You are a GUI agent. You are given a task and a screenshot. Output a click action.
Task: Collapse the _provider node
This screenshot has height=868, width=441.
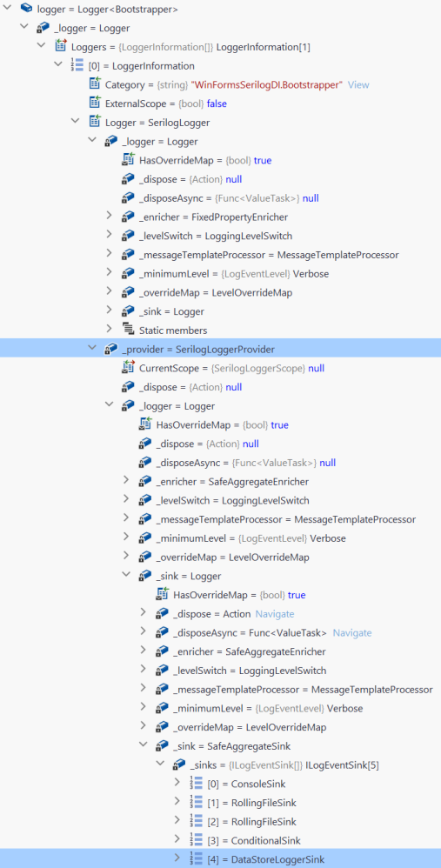92,349
